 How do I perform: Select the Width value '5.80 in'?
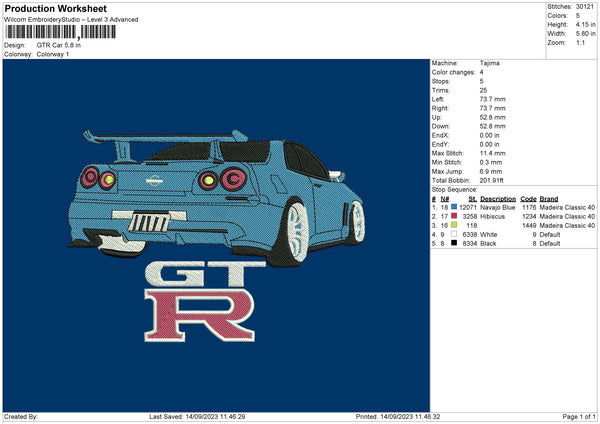[585, 34]
